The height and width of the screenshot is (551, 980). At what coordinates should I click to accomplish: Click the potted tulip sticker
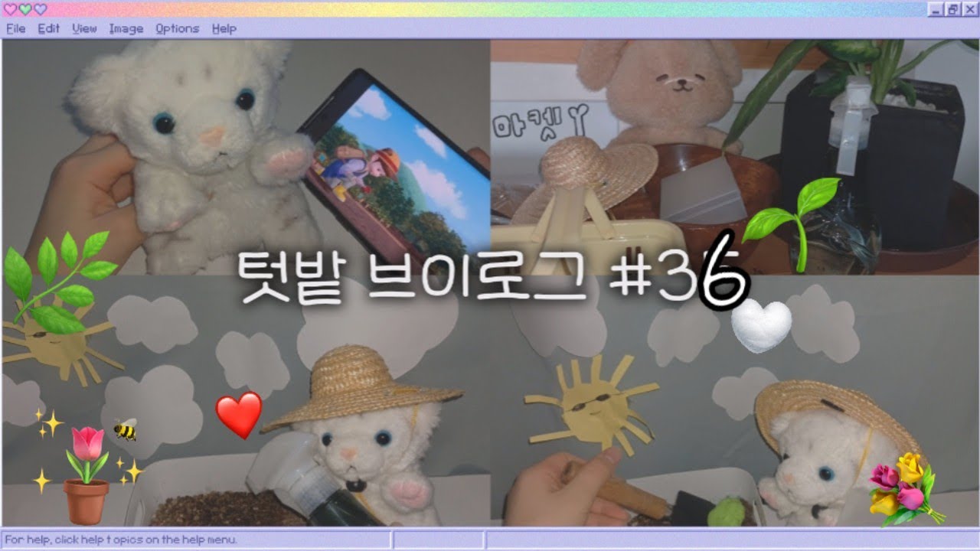87,474
